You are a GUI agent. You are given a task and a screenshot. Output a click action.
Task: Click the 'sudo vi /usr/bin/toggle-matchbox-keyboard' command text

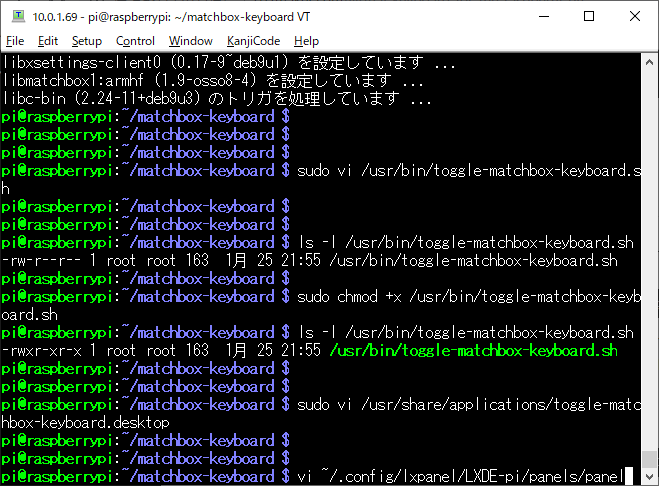pyautogui.click(x=469, y=171)
